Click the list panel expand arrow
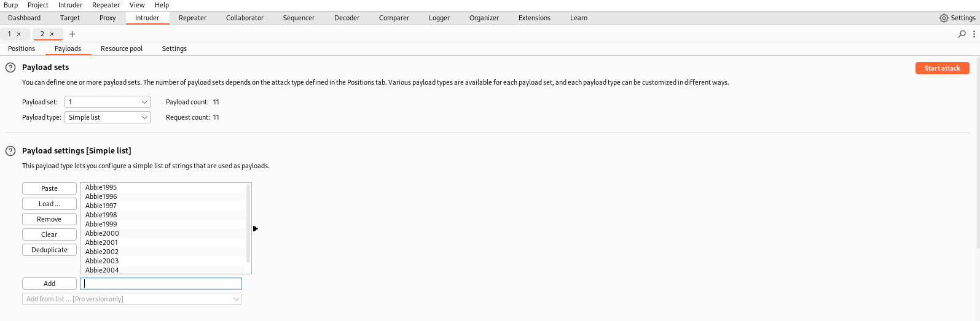This screenshot has height=321, width=980. tap(256, 228)
